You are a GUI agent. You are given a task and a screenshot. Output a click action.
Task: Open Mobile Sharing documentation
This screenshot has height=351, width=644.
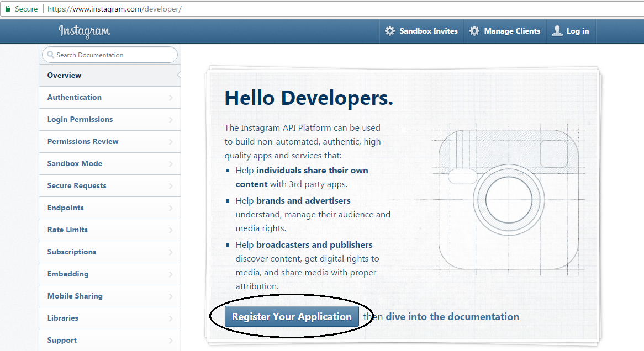[x=110, y=296]
